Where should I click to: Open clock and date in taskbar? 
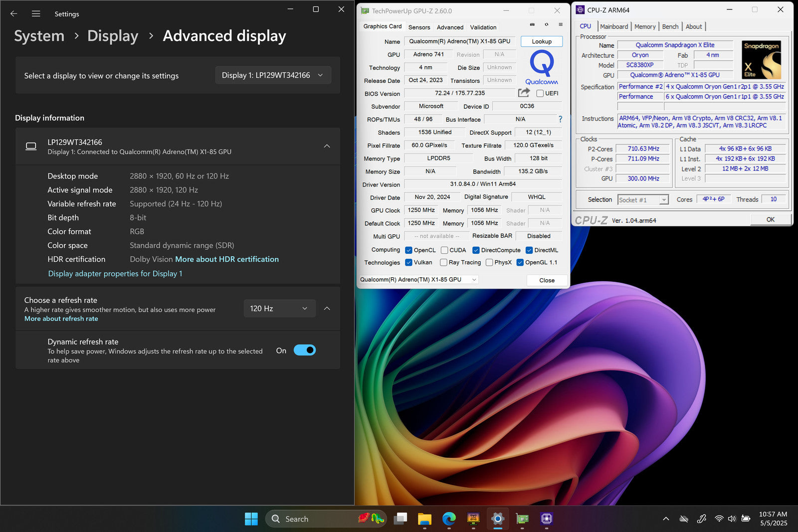pyautogui.click(x=773, y=519)
